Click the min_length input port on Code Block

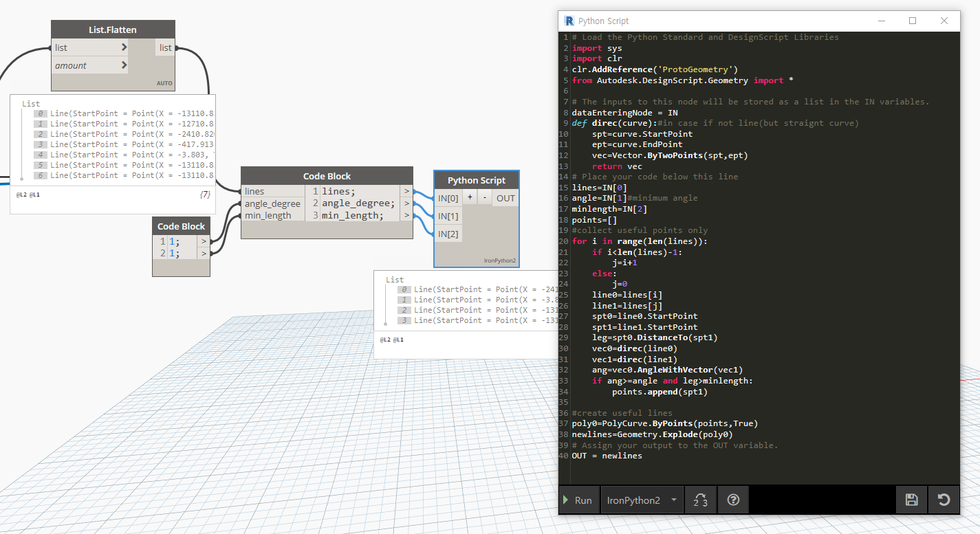point(273,215)
